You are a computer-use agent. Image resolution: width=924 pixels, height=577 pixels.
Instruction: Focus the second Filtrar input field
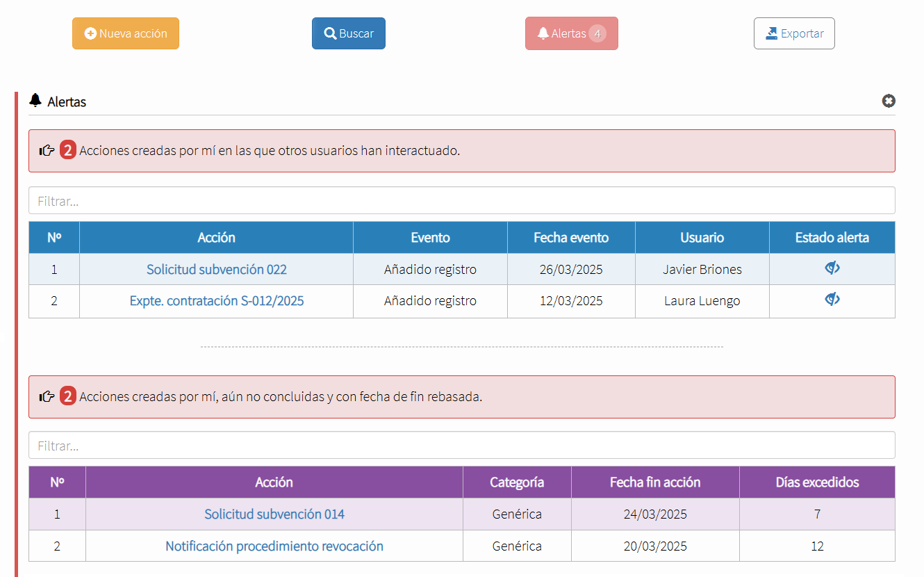(x=461, y=446)
